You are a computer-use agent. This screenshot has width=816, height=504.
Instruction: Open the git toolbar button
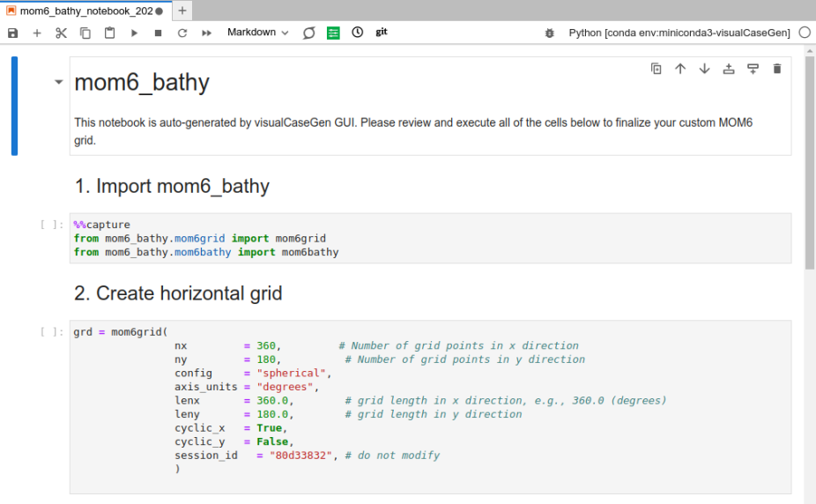(x=382, y=32)
